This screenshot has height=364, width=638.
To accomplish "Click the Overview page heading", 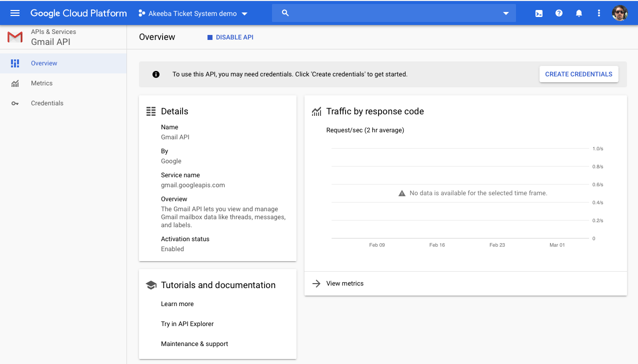I will pos(157,37).
